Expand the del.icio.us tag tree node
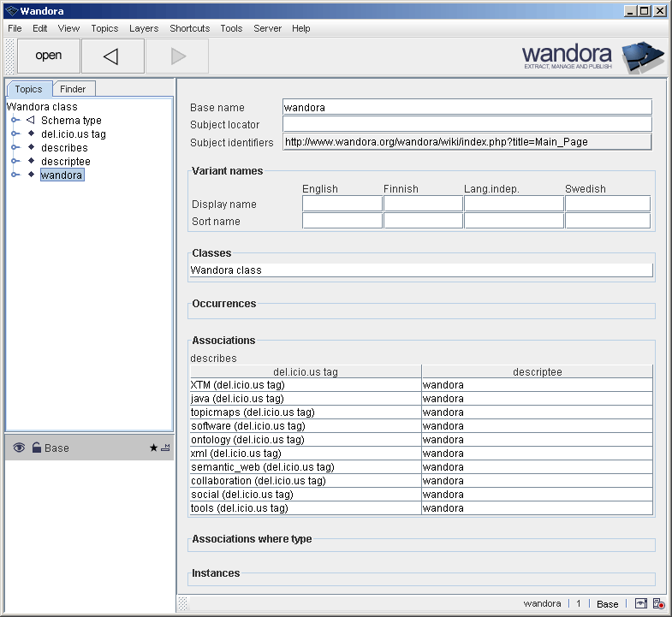672x617 pixels. click(x=15, y=134)
